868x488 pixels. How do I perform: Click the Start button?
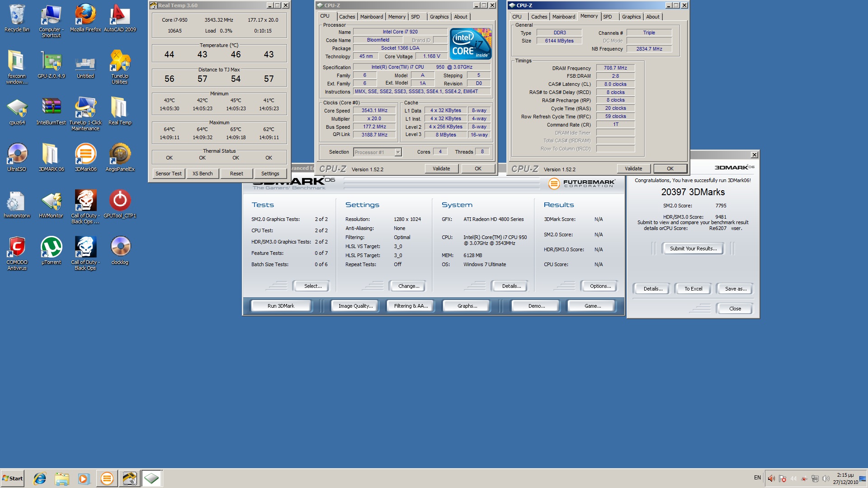click(x=12, y=479)
